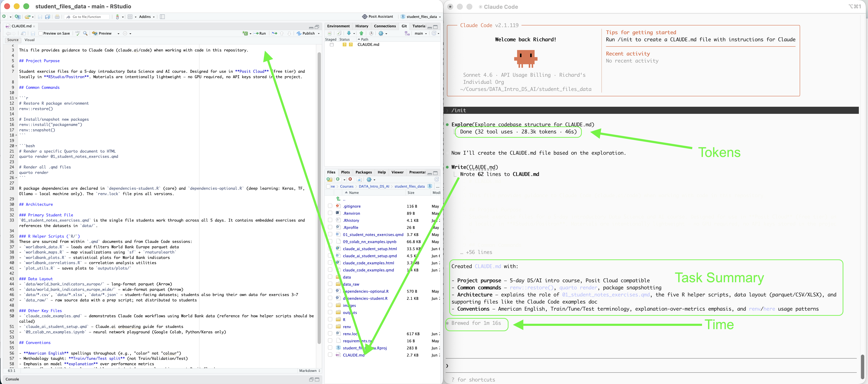Expand the insert code chunk dropdown

pyautogui.click(x=250, y=33)
